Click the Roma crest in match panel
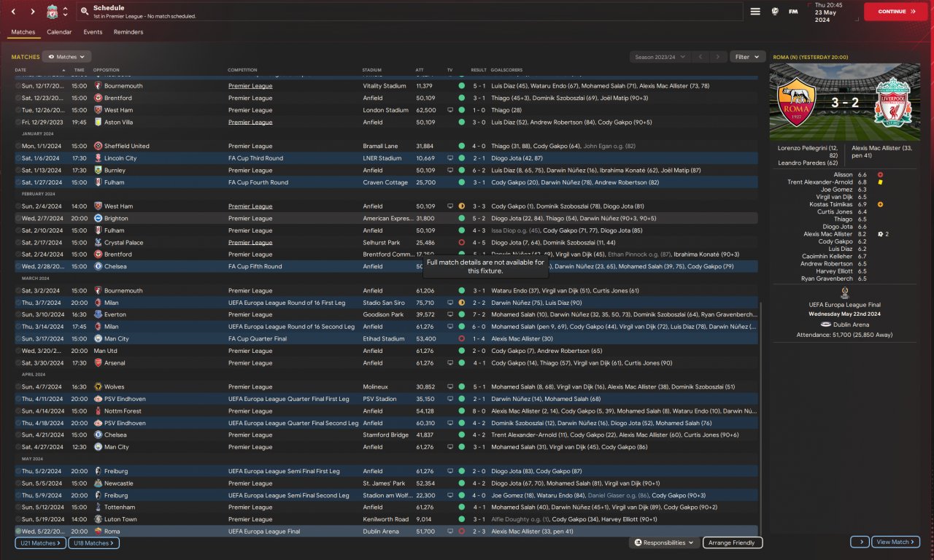 coord(797,102)
